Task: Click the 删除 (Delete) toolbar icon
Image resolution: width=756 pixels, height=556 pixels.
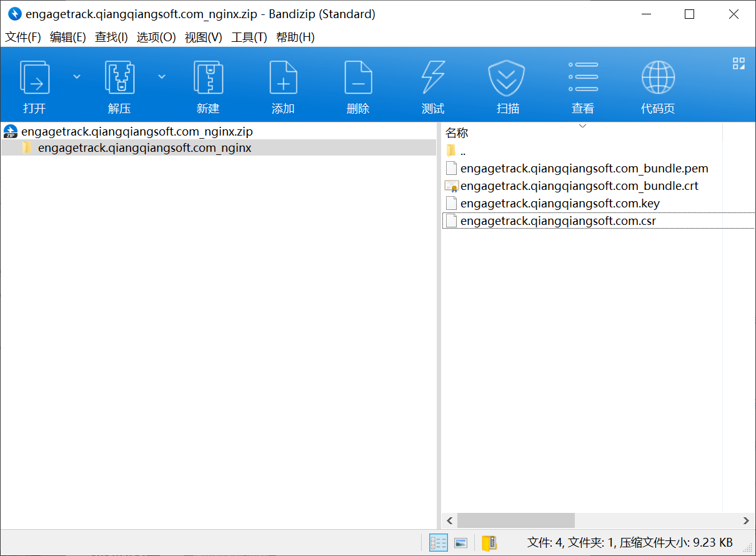Action: click(358, 77)
